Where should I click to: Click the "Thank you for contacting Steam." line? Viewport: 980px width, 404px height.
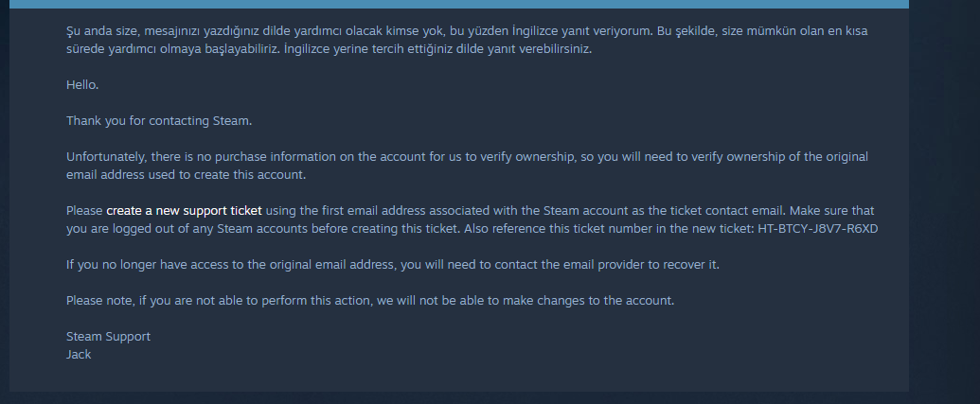[x=159, y=121]
